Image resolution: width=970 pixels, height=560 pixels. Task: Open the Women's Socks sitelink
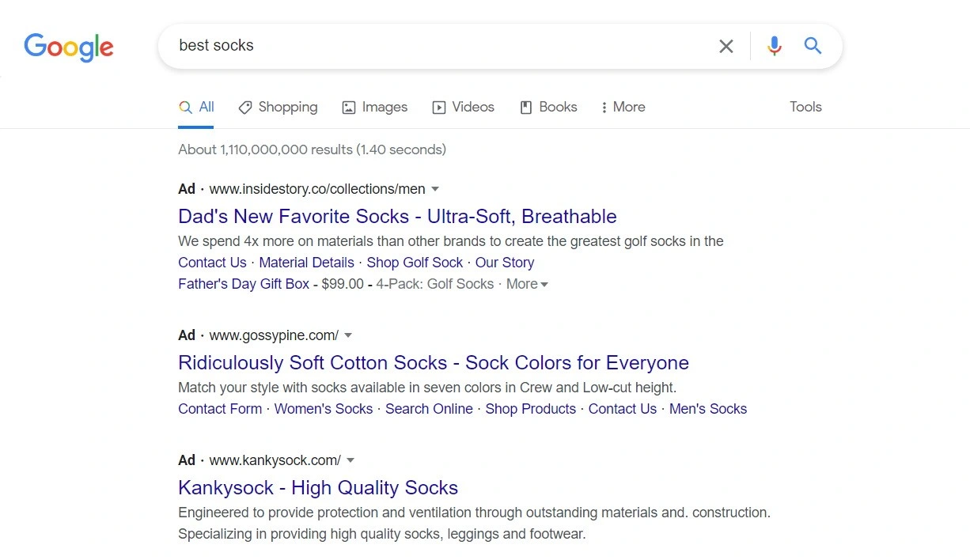(x=324, y=409)
